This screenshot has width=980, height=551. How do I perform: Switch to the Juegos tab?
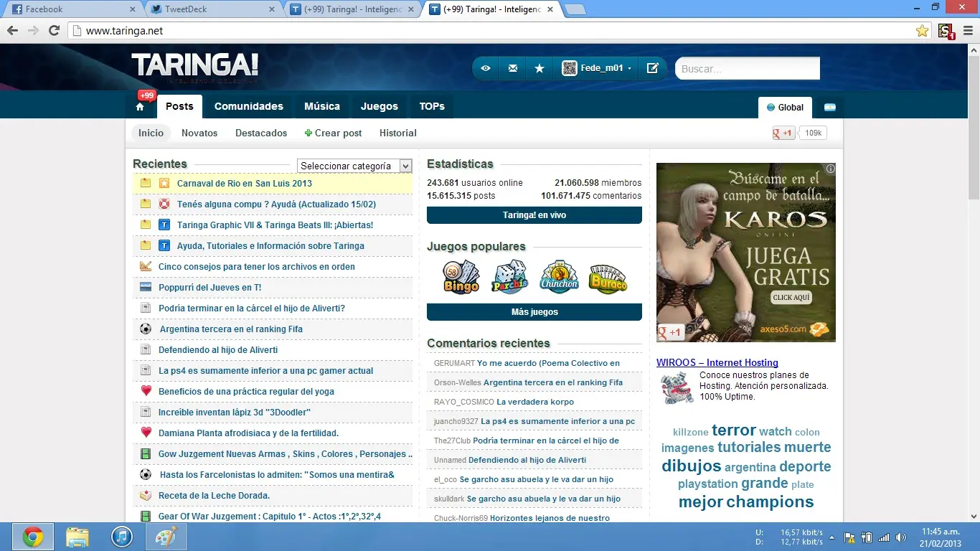click(x=380, y=106)
